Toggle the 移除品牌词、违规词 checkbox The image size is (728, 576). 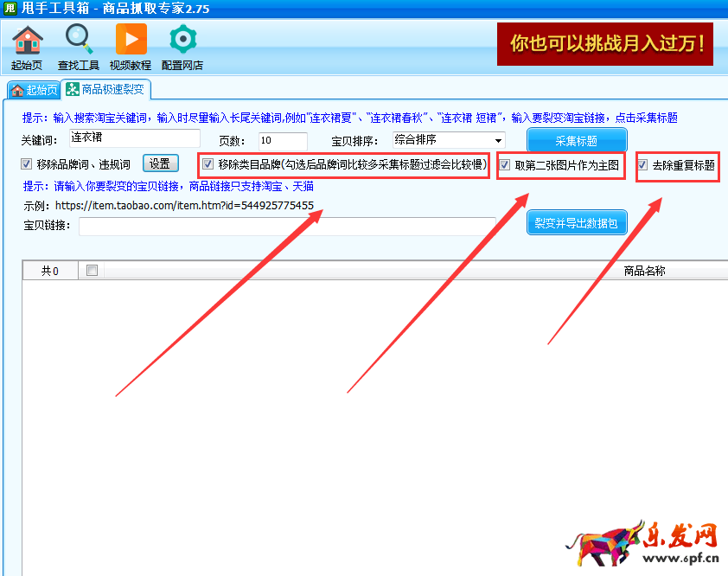(x=27, y=164)
